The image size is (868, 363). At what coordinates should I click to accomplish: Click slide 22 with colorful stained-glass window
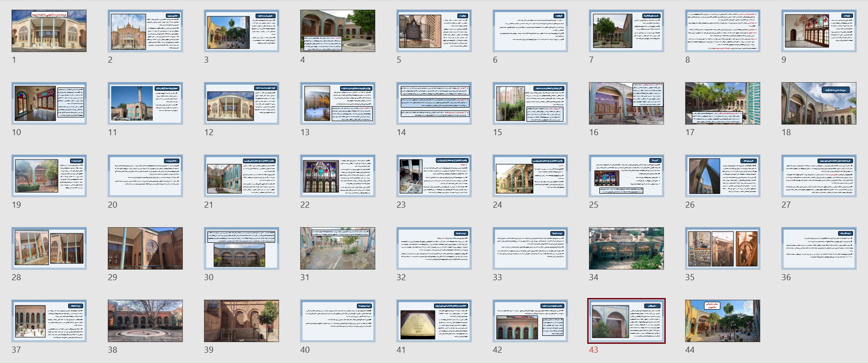pos(337,176)
